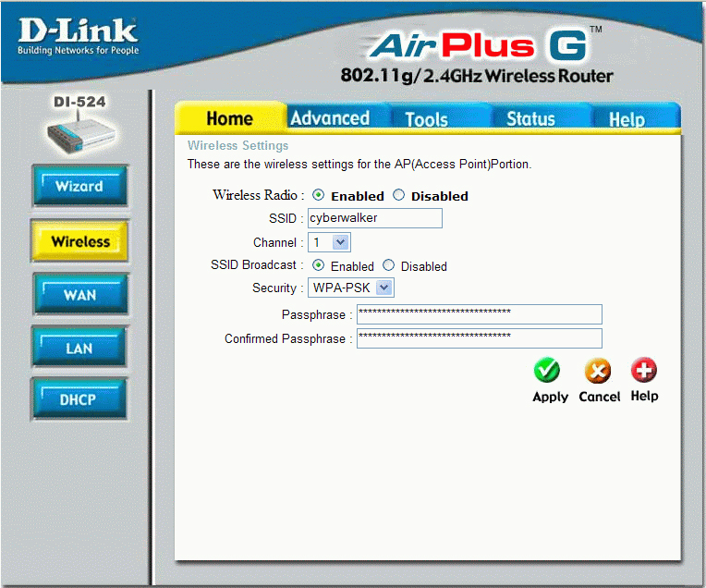
Task: Go to the Status tab
Action: click(x=530, y=119)
